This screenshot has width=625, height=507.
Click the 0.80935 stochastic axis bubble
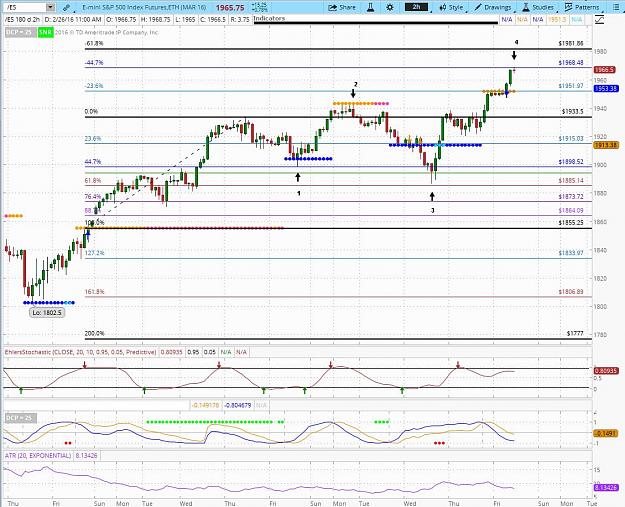(606, 371)
